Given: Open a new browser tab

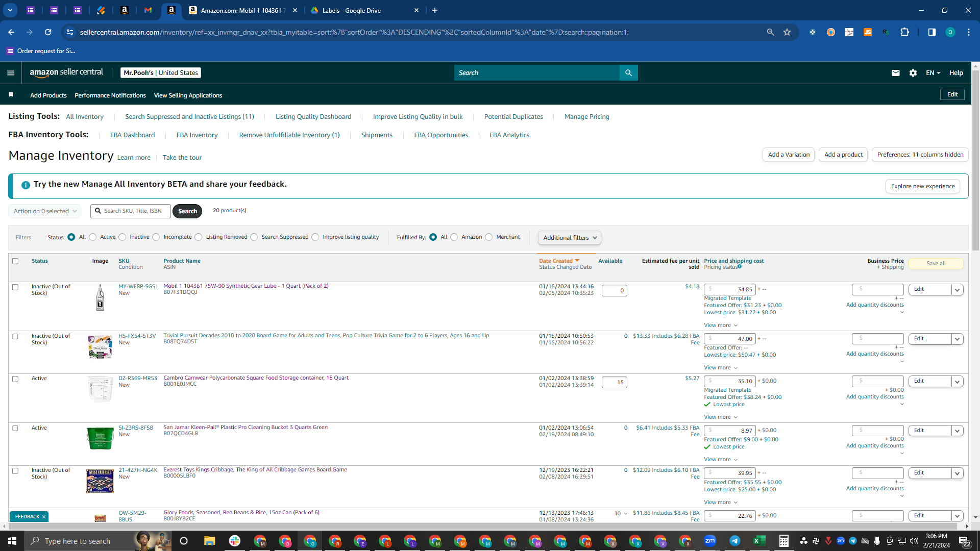Looking at the screenshot, I should pos(435,10).
